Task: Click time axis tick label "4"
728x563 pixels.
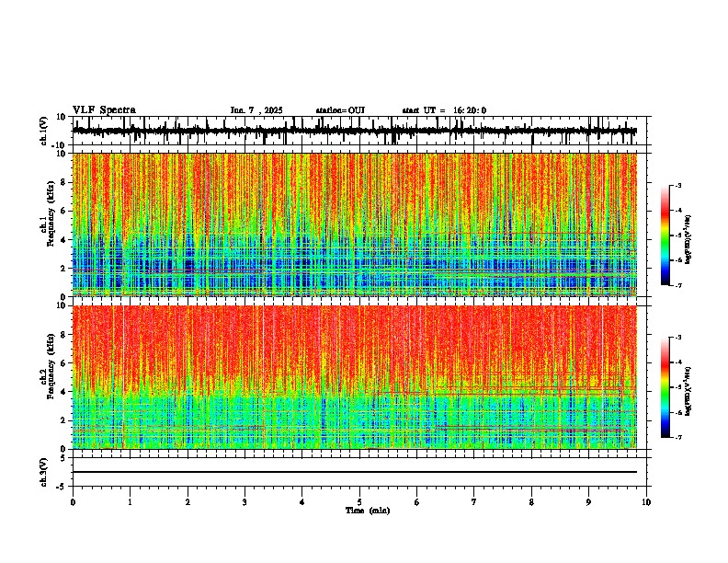Action: [x=302, y=502]
